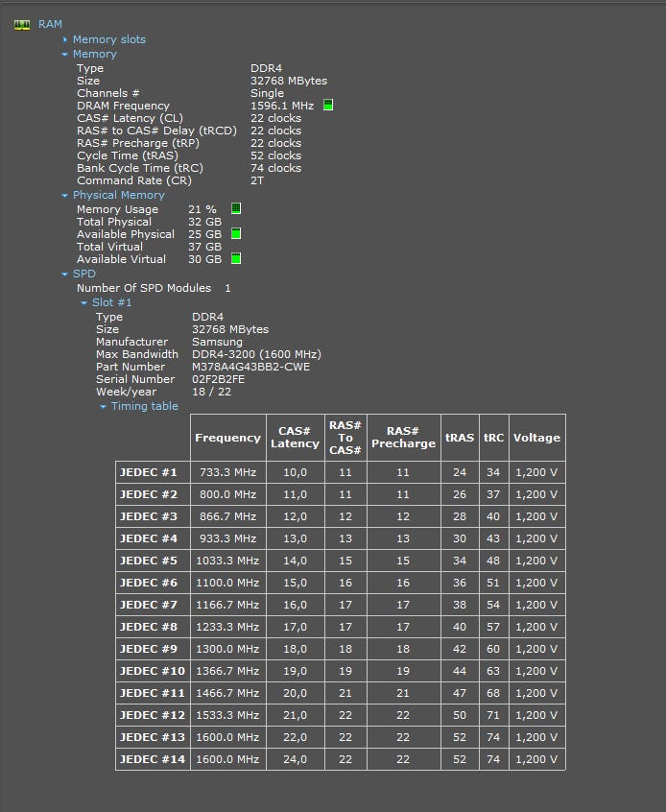Click the CAS# Latency column header

click(295, 438)
